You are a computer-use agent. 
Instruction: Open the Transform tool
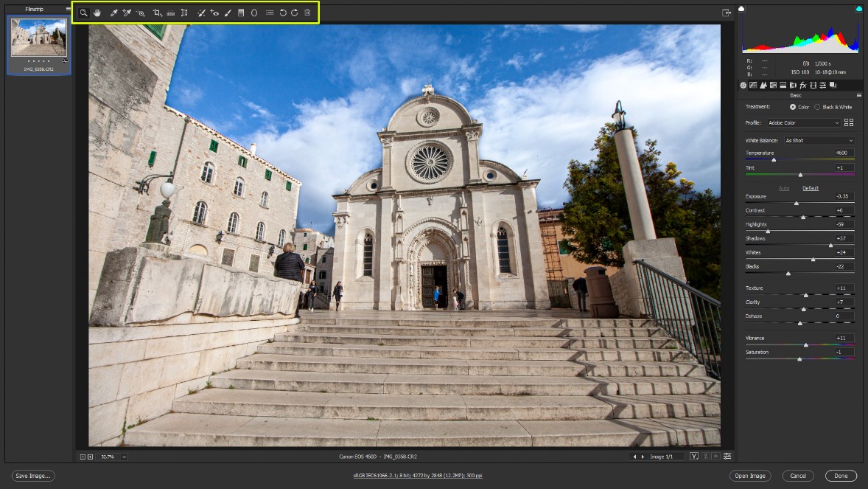tap(184, 13)
